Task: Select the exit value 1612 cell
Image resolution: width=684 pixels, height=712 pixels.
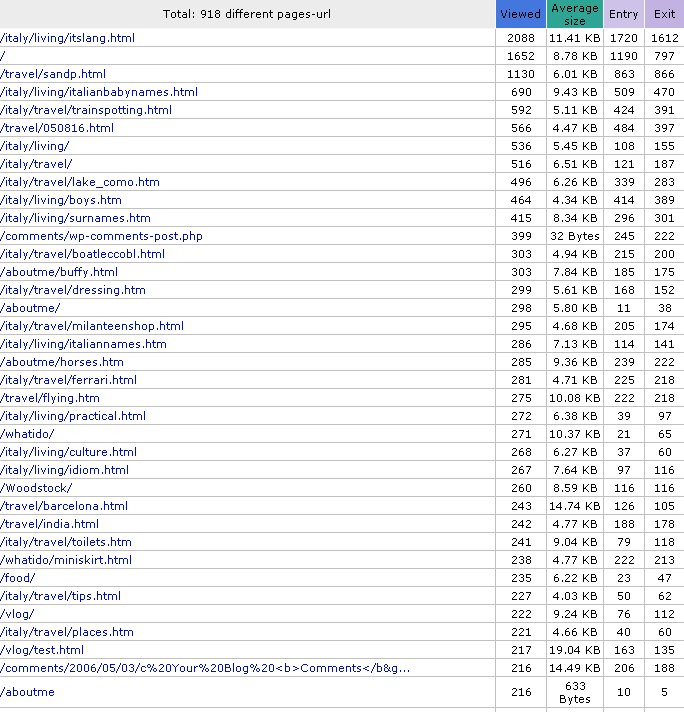Action: pyautogui.click(x=664, y=38)
